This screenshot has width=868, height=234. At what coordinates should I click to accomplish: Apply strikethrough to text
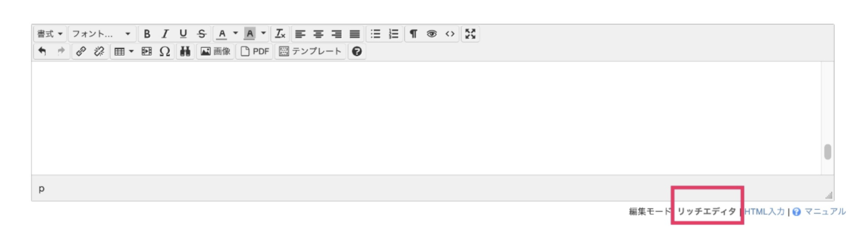click(x=202, y=34)
